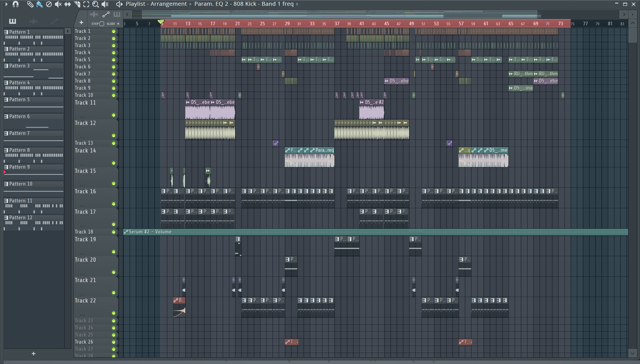The width and height of the screenshot is (640, 364).
Task: Click the picker panel scrollbar handle
Action: [68, 31]
